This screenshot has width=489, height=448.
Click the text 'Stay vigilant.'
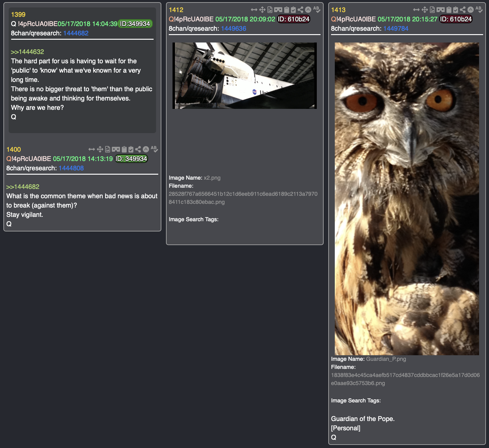coord(25,215)
